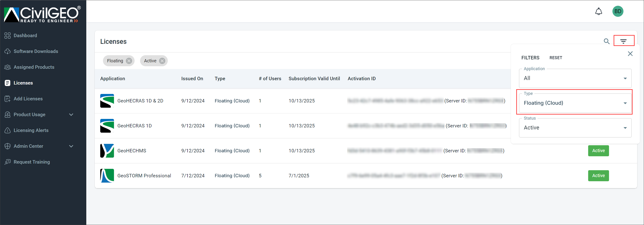
Task: Click Active status button for GeoHECHMS
Action: (598, 151)
